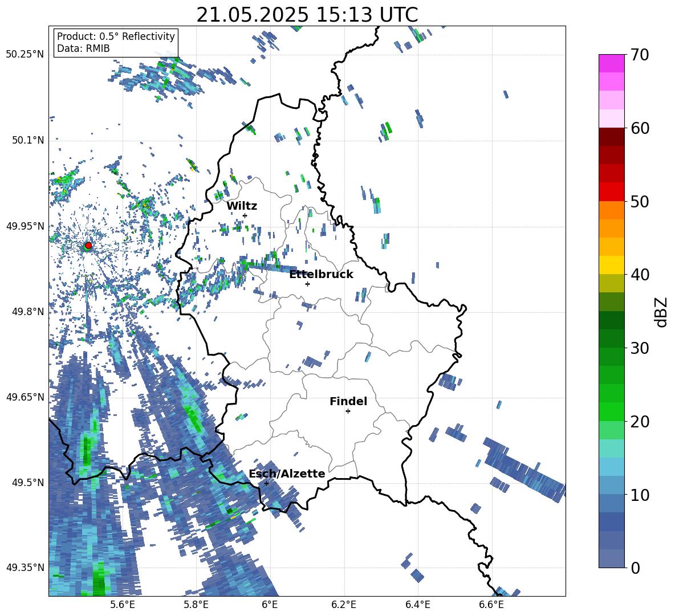Viewport: 675px width, 616px height.
Task: Click the red radar location marker
Action: (88, 246)
